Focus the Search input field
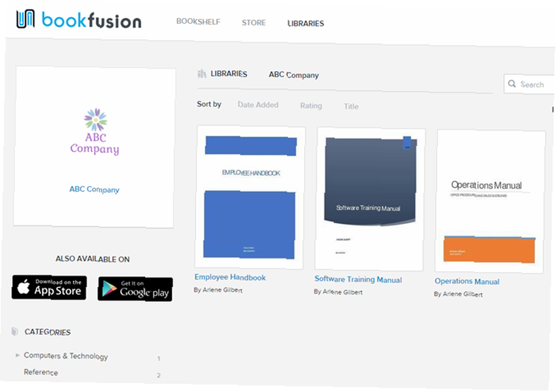 point(530,84)
